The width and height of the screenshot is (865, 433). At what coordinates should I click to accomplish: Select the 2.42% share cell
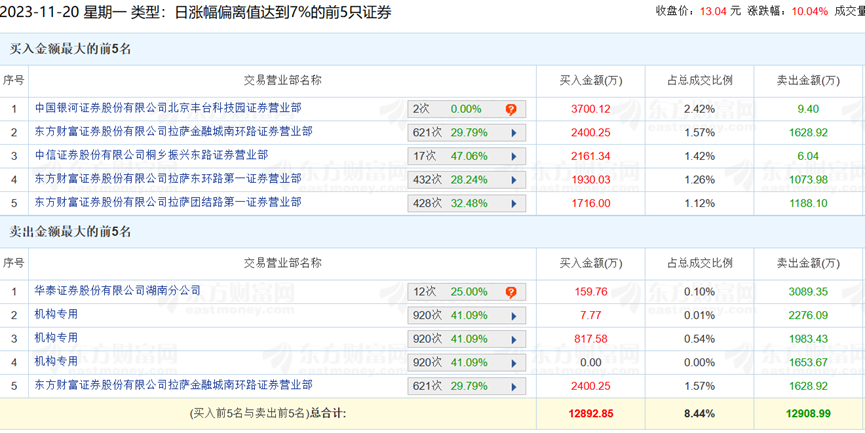point(700,109)
